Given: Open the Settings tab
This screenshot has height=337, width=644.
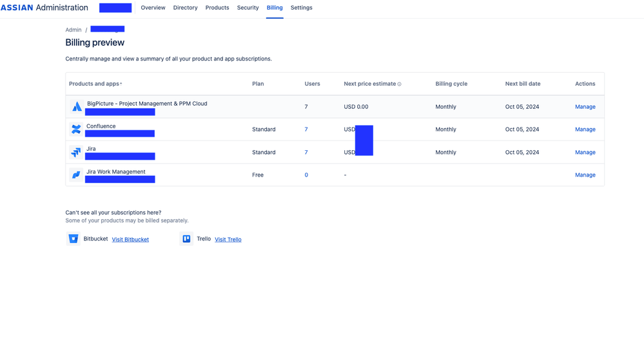Looking at the screenshot, I should pyautogui.click(x=302, y=8).
